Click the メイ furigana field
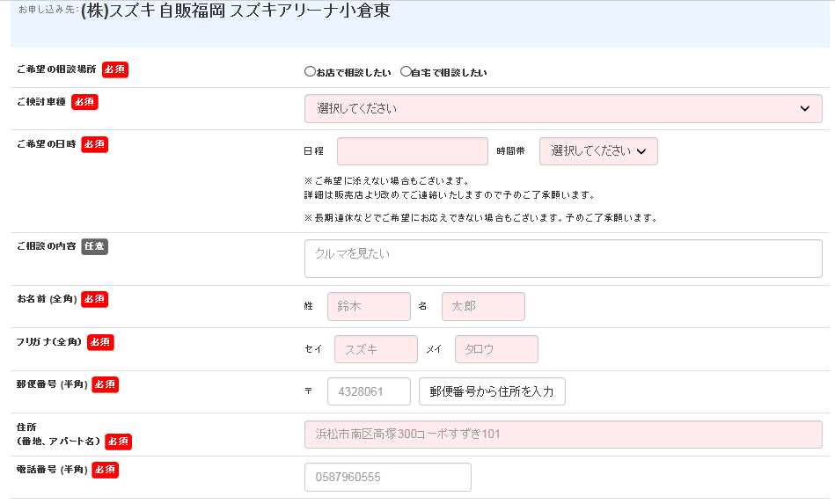This screenshot has height=504, width=835. pos(497,349)
